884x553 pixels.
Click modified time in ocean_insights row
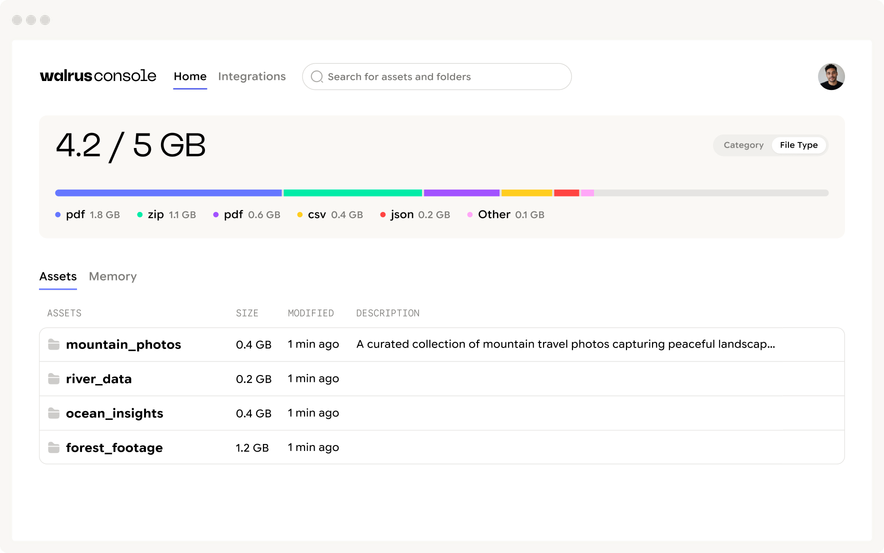[313, 413]
